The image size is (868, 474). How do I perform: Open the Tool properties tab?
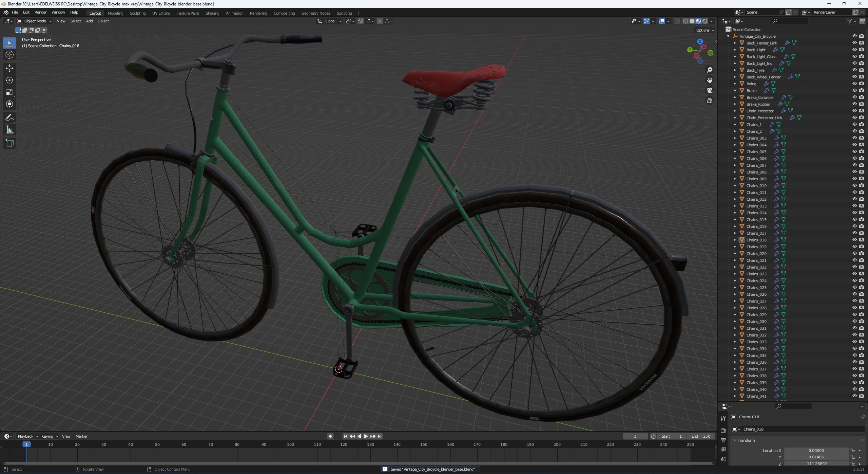(x=723, y=418)
